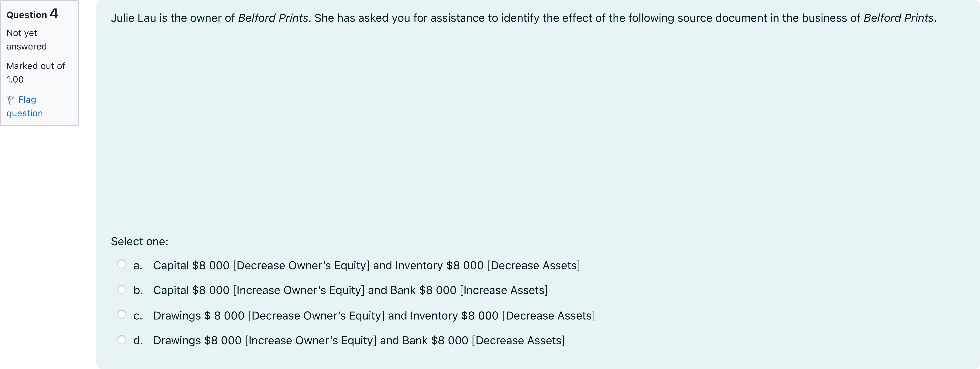
Task: Click the 'Not yet answered' status text
Action: pyautogui.click(x=27, y=40)
